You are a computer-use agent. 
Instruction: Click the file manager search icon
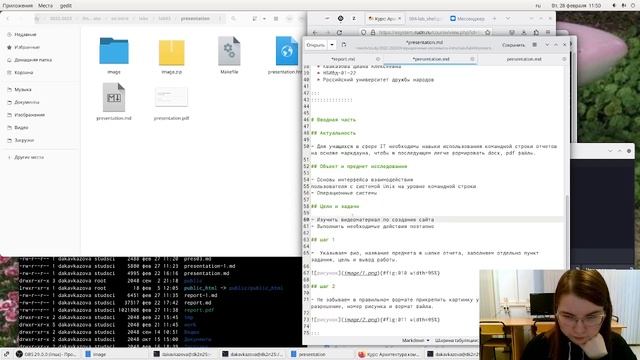[233, 18]
